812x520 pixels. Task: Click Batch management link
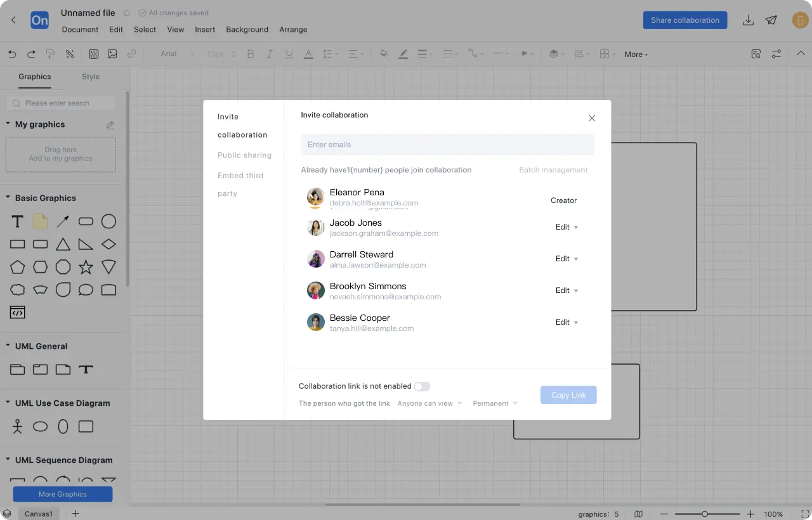click(553, 170)
